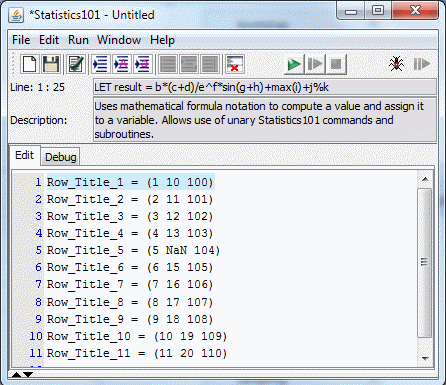
Task: Close the Statistics101 window
Action: [415, 11]
